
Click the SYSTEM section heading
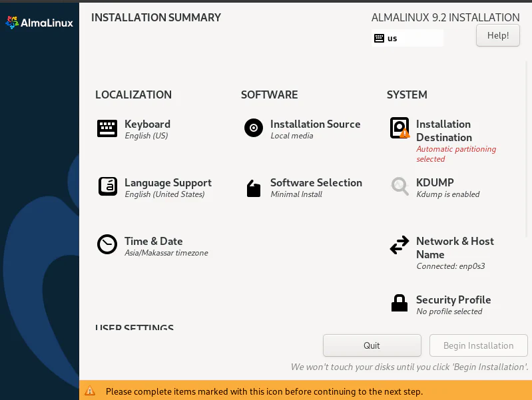click(x=407, y=95)
